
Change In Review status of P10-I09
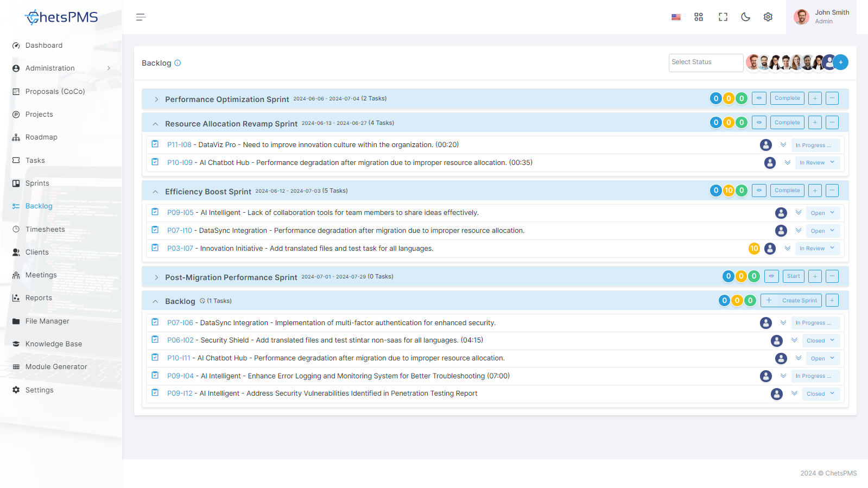pyautogui.click(x=818, y=163)
